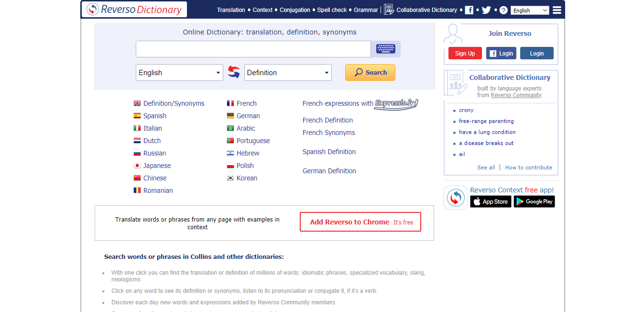Image resolution: width=644 pixels, height=312 pixels.
Task: Open the 'ail' dictionary entry
Action: tap(462, 154)
